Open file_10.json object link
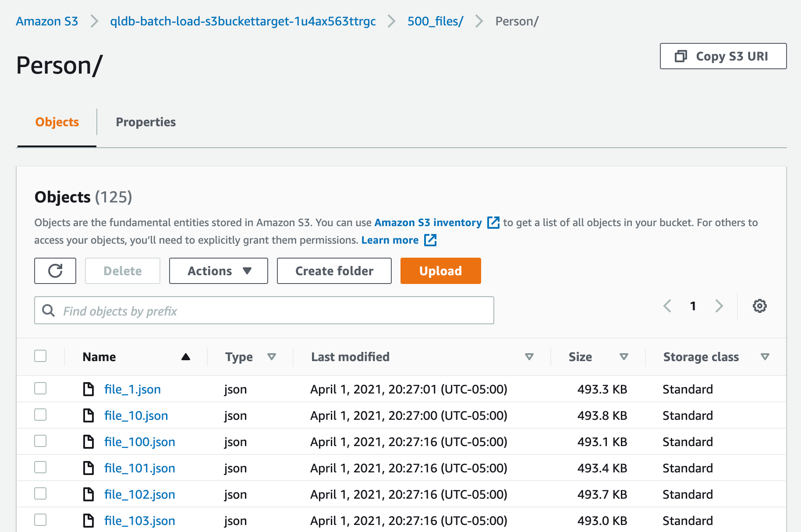Image resolution: width=801 pixels, height=532 pixels. coord(136,415)
